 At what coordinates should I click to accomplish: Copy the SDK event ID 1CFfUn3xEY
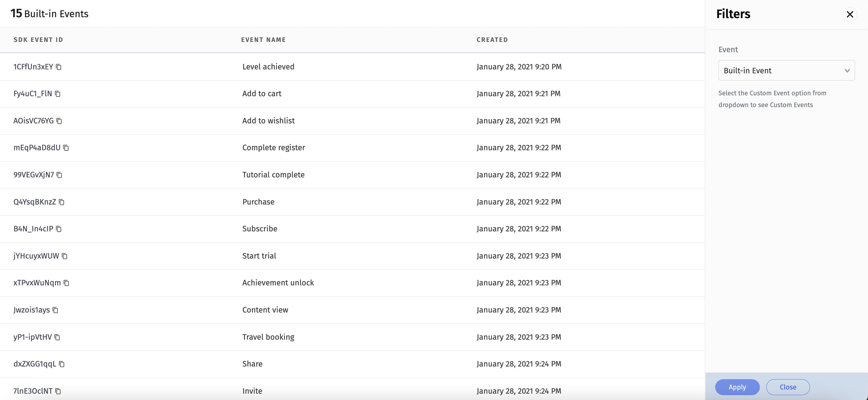(x=59, y=67)
